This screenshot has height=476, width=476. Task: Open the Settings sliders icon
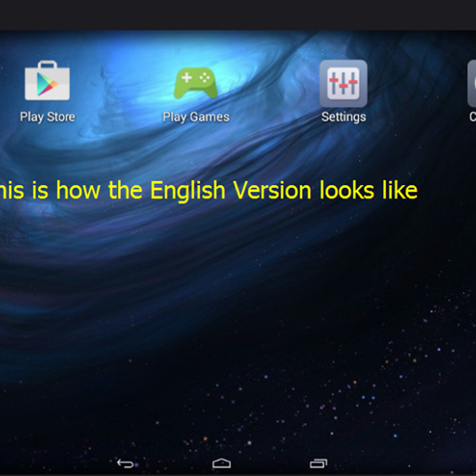point(343,83)
